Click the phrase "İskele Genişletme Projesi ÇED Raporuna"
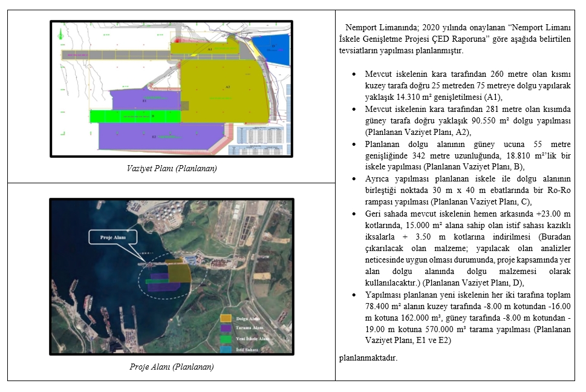 point(414,39)
